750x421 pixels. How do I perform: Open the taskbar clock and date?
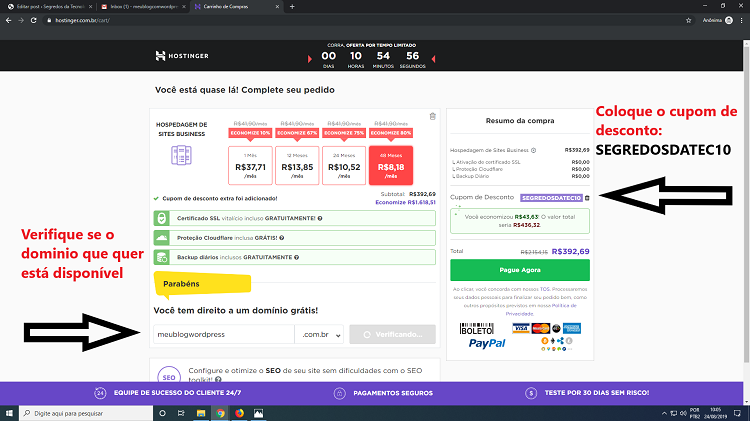[x=715, y=413]
